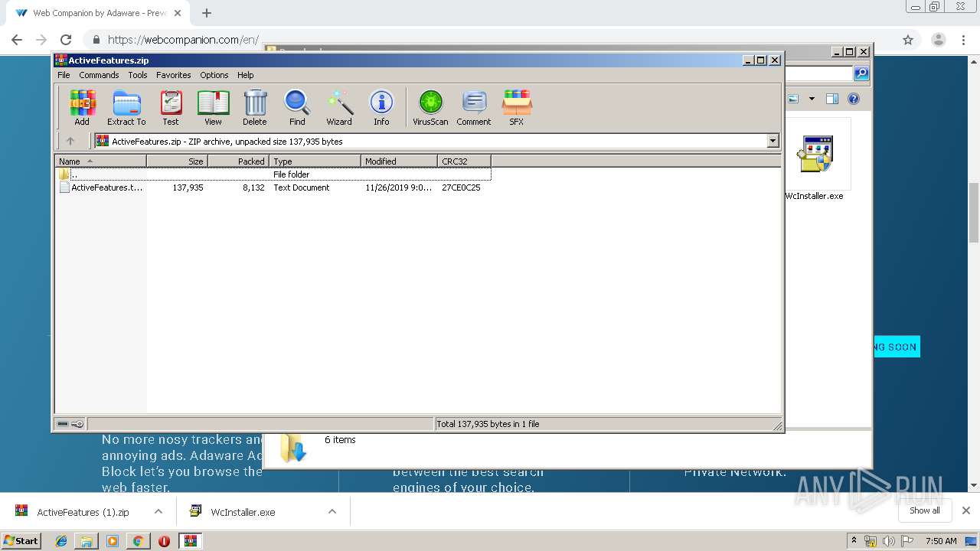Convert archive with SFX icon
This screenshot has height=551, width=980.
pyautogui.click(x=517, y=107)
